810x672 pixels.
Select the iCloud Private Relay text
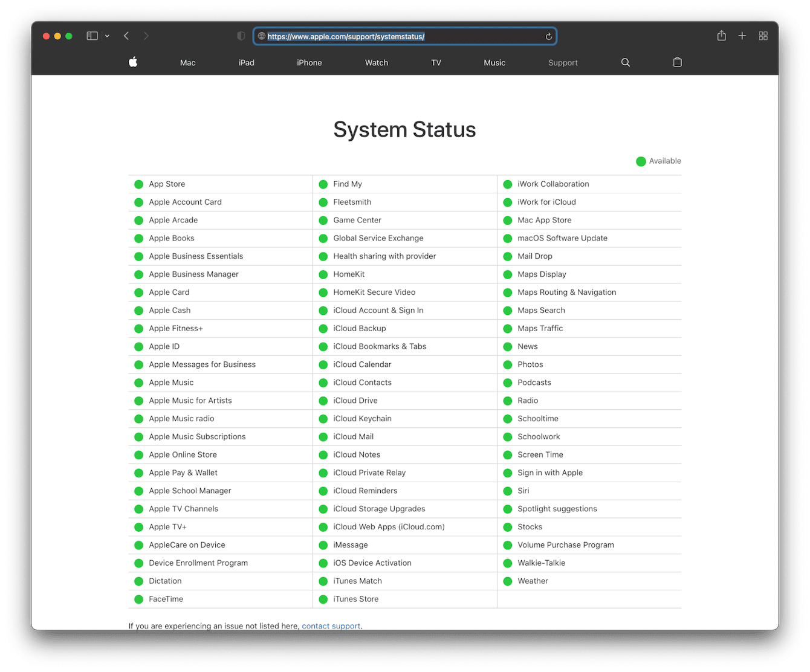point(369,473)
